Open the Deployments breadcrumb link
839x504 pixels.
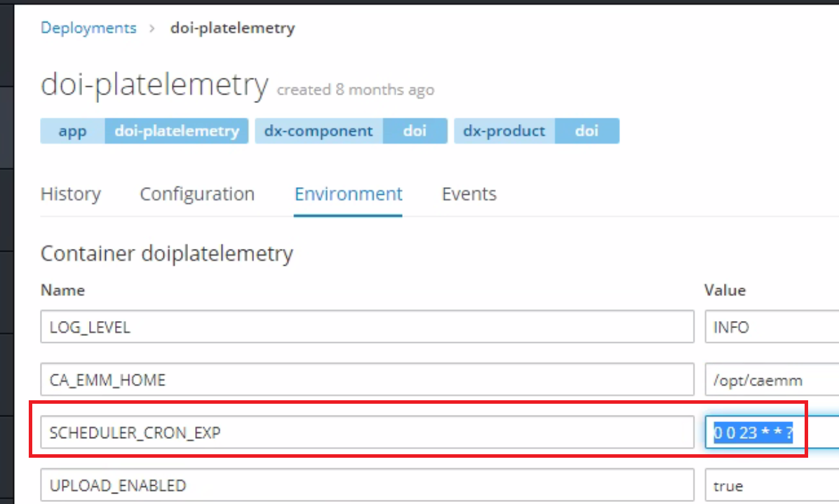[x=88, y=28]
